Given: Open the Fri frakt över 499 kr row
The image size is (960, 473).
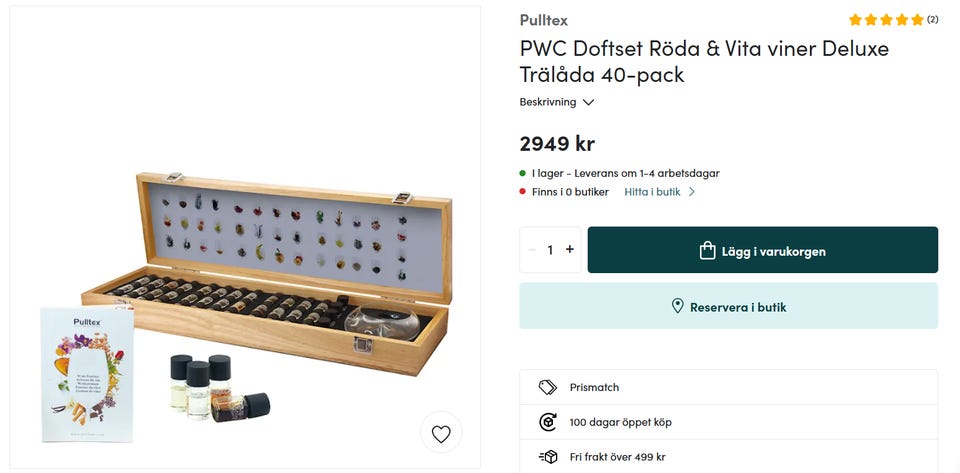Looking at the screenshot, I should coord(728,457).
